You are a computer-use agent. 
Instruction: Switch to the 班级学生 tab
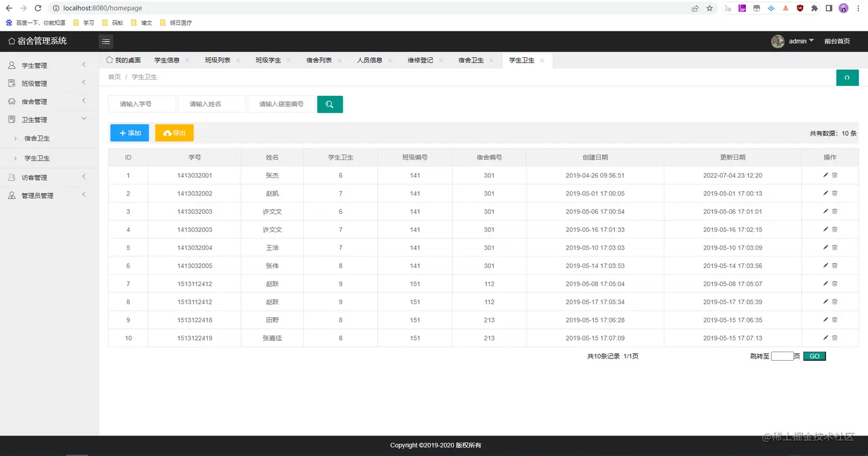tap(268, 60)
